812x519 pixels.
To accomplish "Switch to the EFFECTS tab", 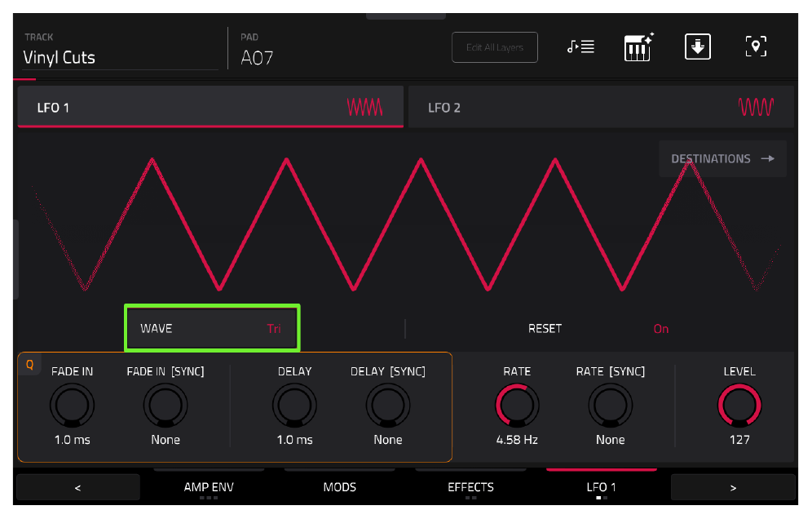I will pyautogui.click(x=470, y=487).
